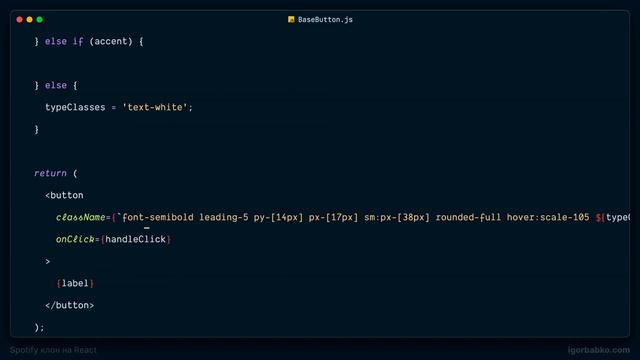Screen dimensions: 640x360
Task: Click the opening <button tag
Action: 64,195
